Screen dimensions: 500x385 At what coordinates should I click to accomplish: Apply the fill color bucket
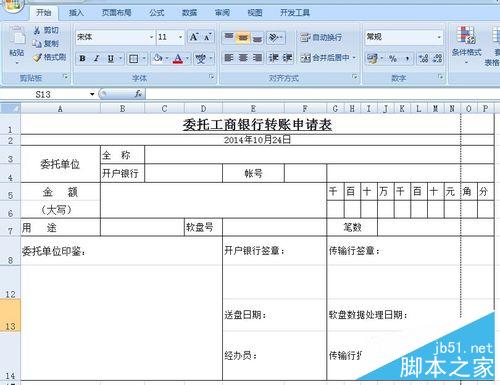coord(157,58)
